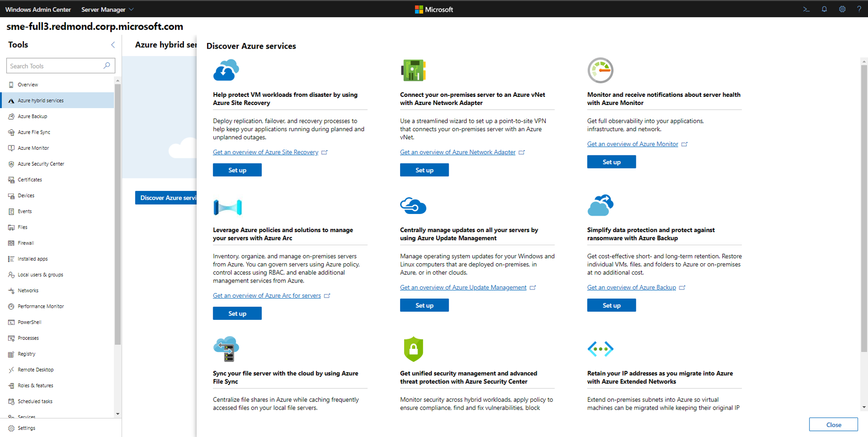Open PowerShell in Tools list
Viewport: 868px width, 437px height.
(57, 322)
